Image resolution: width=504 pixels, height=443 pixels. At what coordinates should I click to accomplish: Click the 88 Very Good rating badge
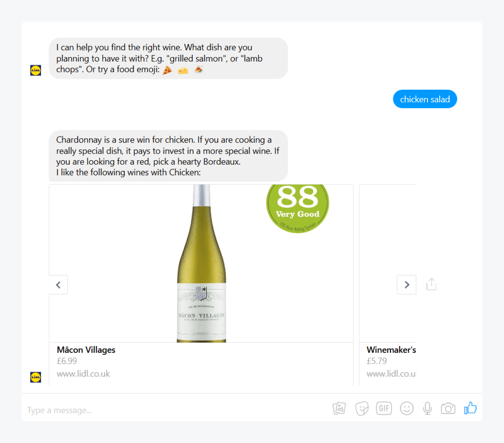pyautogui.click(x=298, y=209)
